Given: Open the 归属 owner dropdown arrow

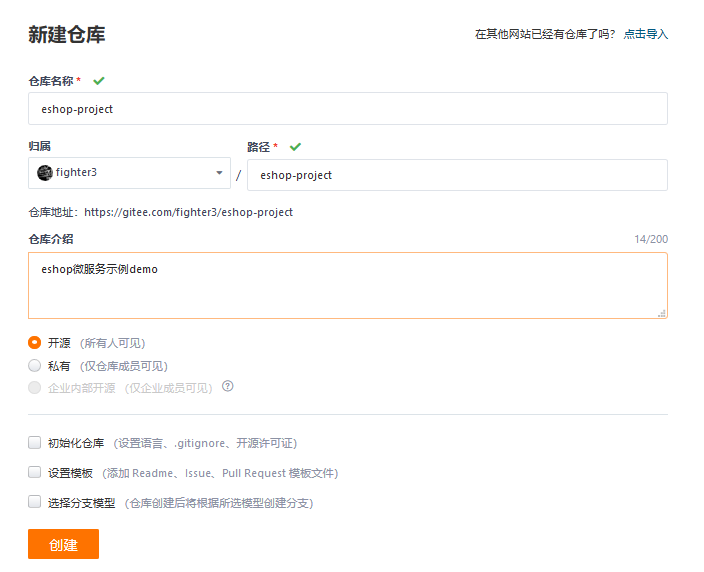Looking at the screenshot, I should pyautogui.click(x=219, y=173).
